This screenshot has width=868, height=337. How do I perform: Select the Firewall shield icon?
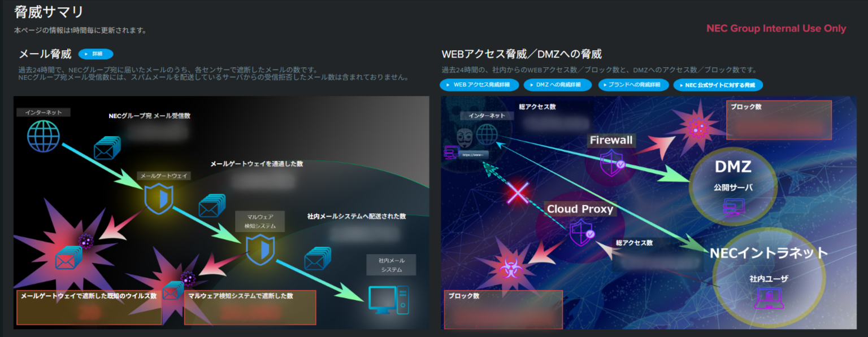(x=611, y=163)
